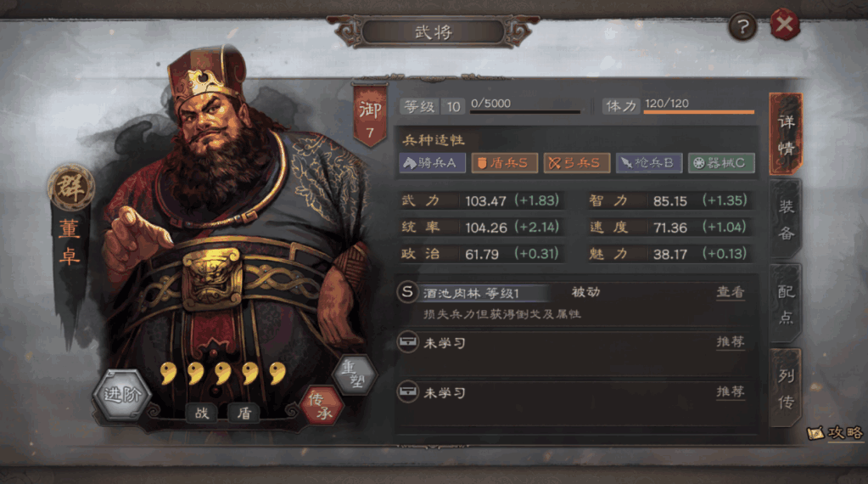Screen dimensions: 868x484
Task: Switch to the 列传 tab
Action: click(x=786, y=388)
